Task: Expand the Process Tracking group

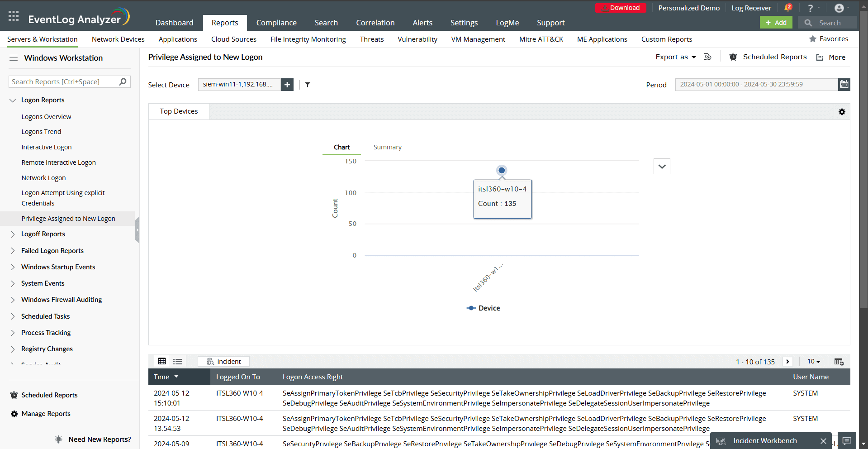Action: coord(13,333)
